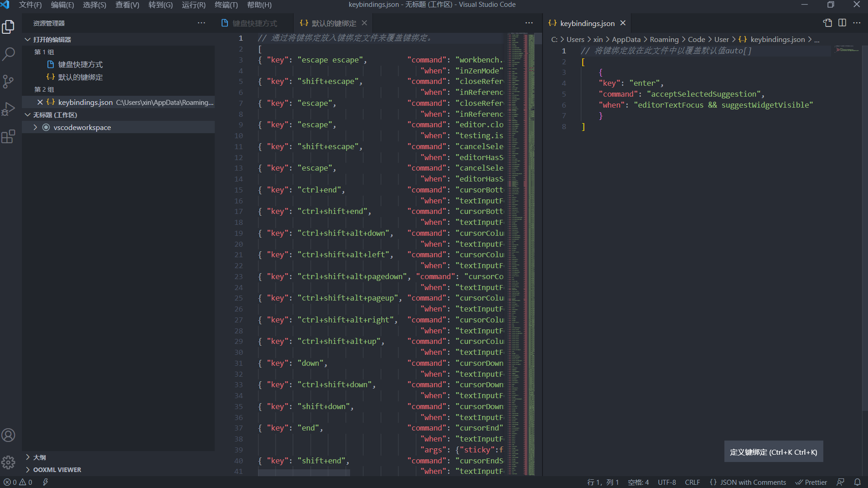This screenshot has height=488, width=868.
Task: Expand the OOXML VIEWER section
Action: [119, 469]
